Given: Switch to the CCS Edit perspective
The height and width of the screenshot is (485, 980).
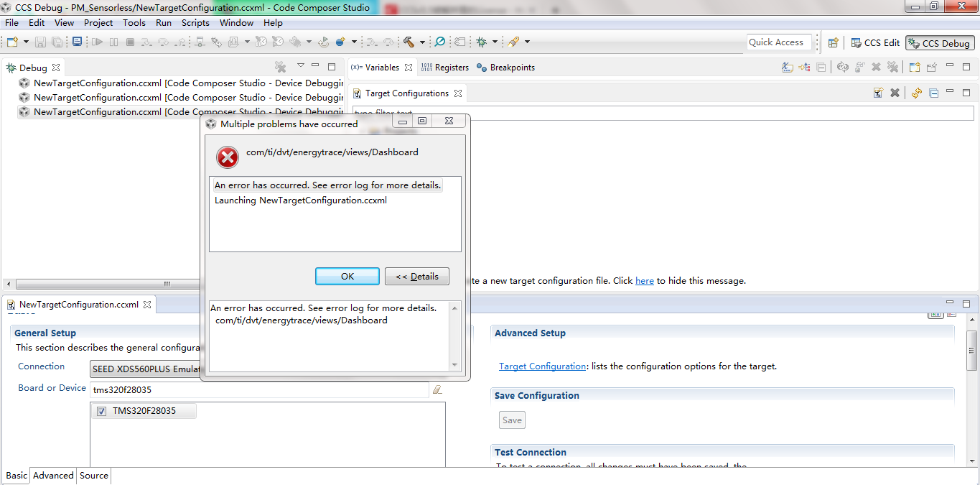Looking at the screenshot, I should [874, 43].
